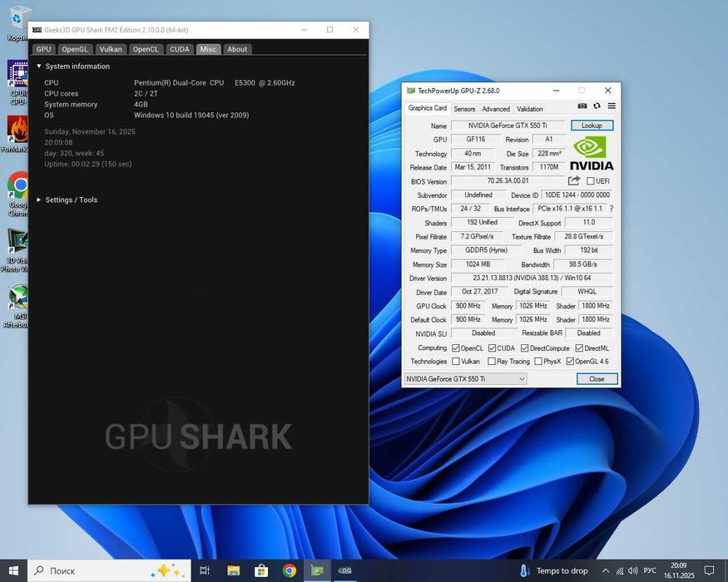The image size is (728, 582).
Task: Click the Поиск taskbar search box
Action: tap(110, 570)
